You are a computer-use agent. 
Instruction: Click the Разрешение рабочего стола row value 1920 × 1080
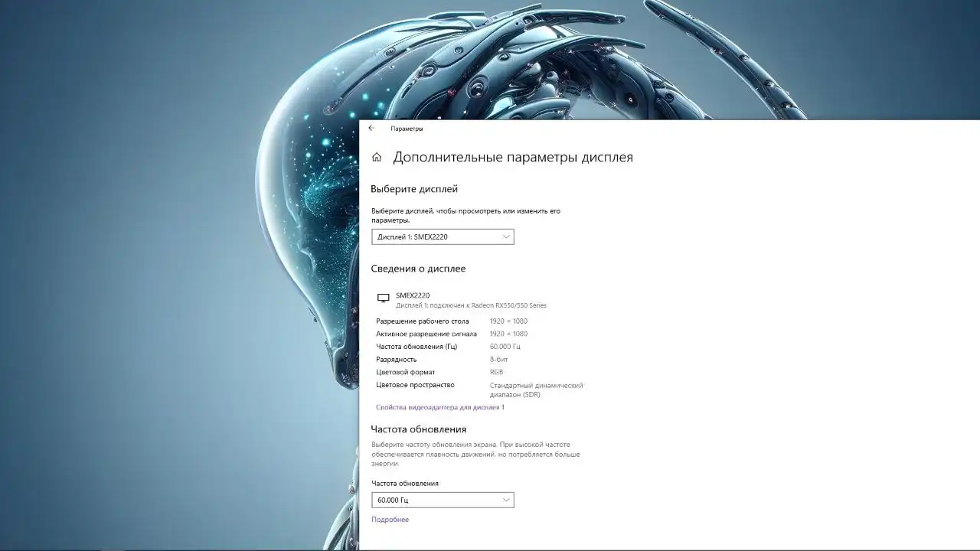[x=510, y=321]
